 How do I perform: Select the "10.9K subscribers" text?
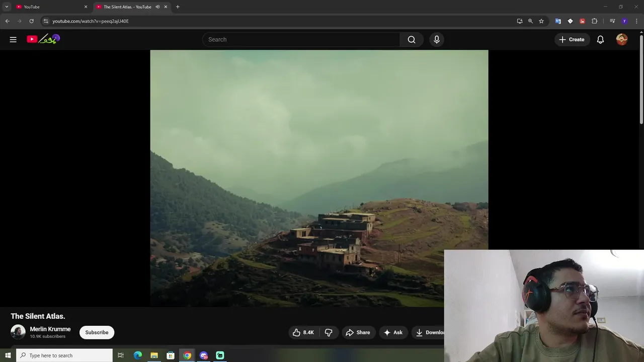click(48, 336)
